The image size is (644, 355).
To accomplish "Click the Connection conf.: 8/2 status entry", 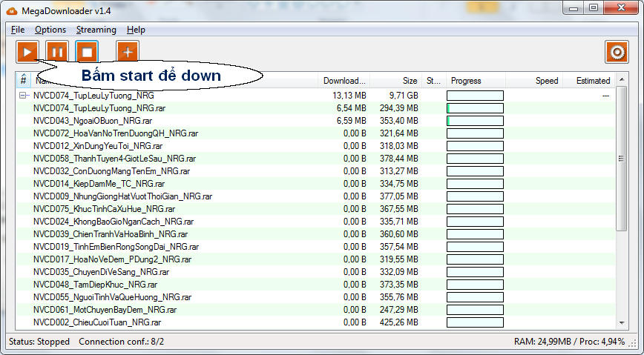I will point(121,342).
